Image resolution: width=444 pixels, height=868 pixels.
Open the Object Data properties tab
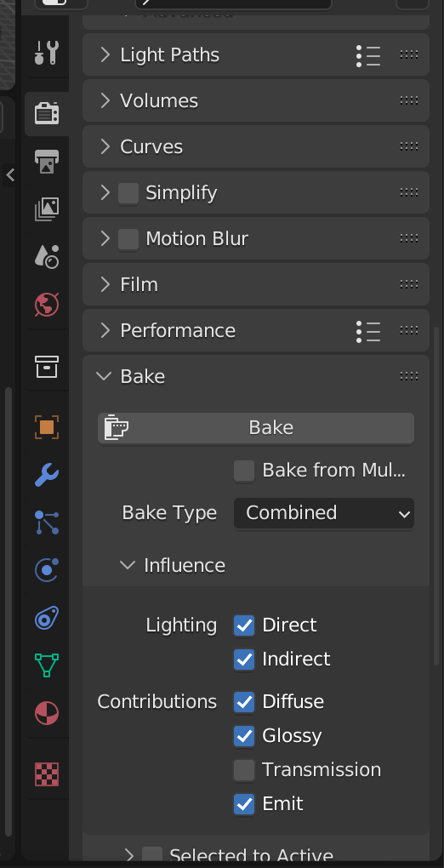pyautogui.click(x=47, y=665)
